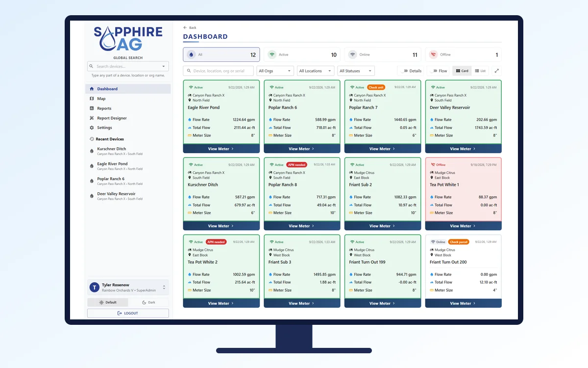The height and width of the screenshot is (368, 588).
Task: Click the Online wifi icon on Friant Turn Out 200
Action: point(433,242)
